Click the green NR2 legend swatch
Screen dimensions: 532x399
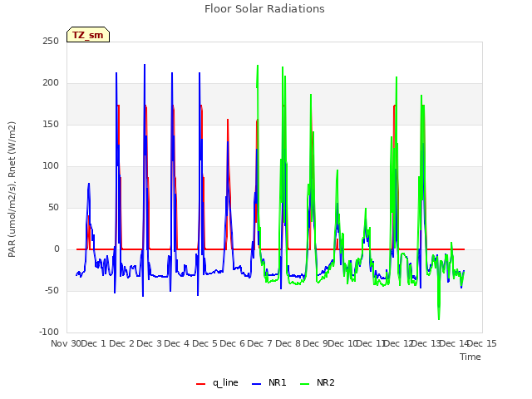(305, 384)
